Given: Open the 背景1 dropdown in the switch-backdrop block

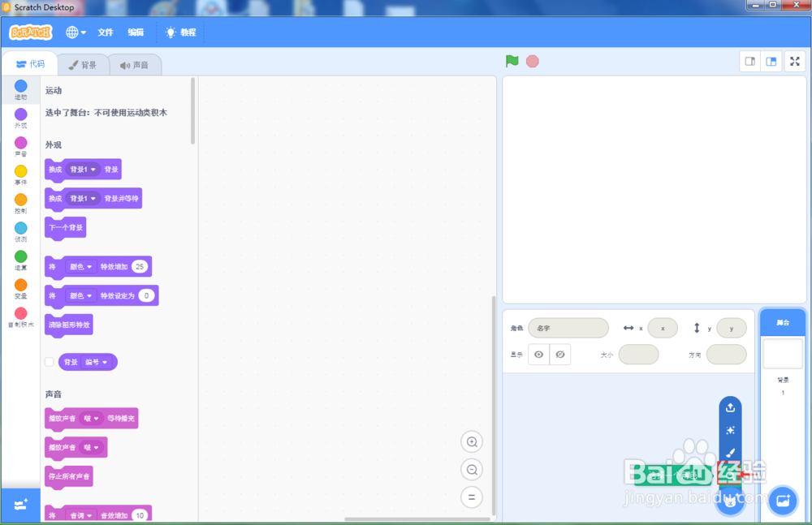Looking at the screenshot, I should [84, 169].
